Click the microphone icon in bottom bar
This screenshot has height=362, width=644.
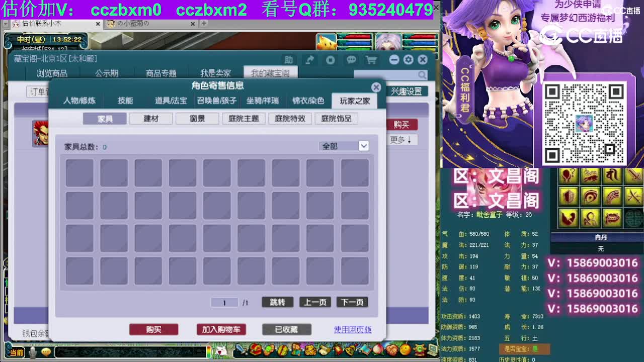point(33,352)
